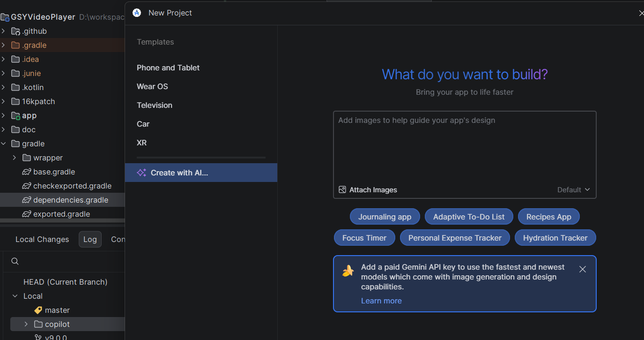
Task: Collapse the gradle folder
Action: [3, 144]
